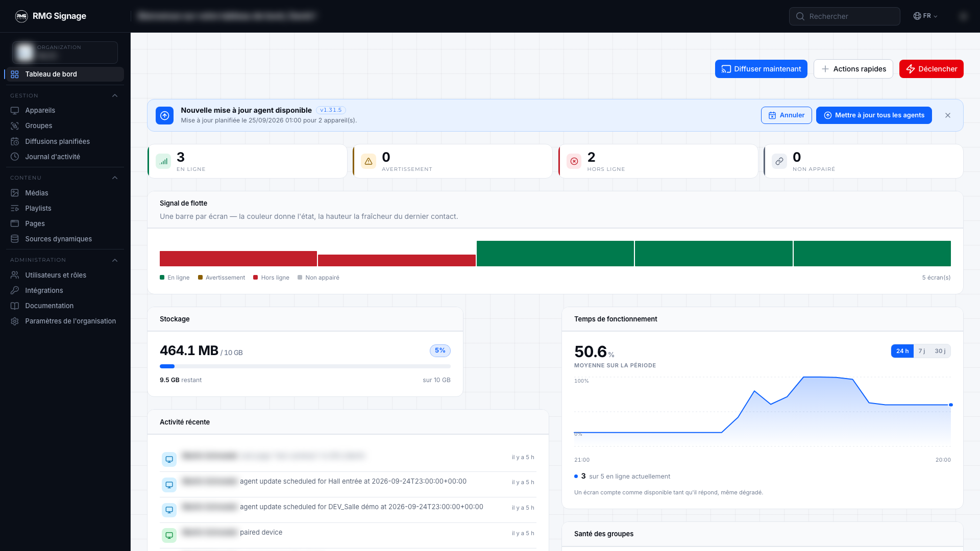Screen dimensions: 980x551
Task: Open Utilisateurs et rôles
Action: pyautogui.click(x=65, y=275)
